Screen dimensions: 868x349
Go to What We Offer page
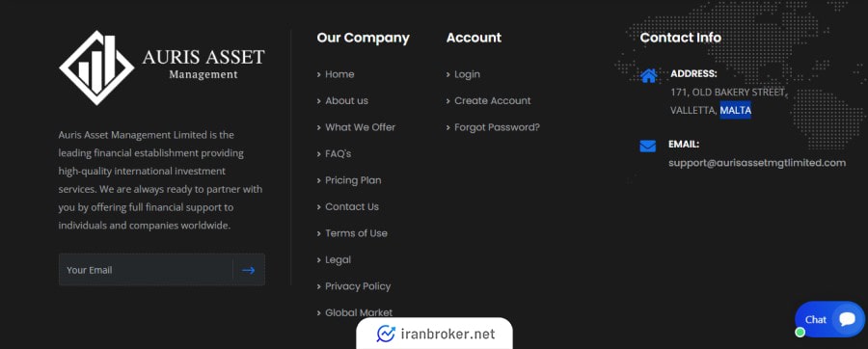(361, 127)
